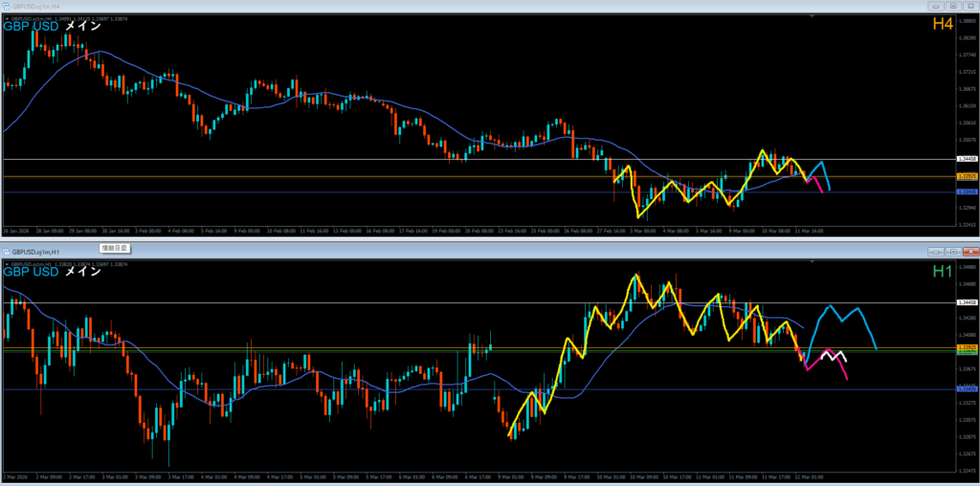This screenshot has width=980, height=486.
Task: Click the GBPUSD.oj1m,H4 window title bar
Action: [383, 6]
